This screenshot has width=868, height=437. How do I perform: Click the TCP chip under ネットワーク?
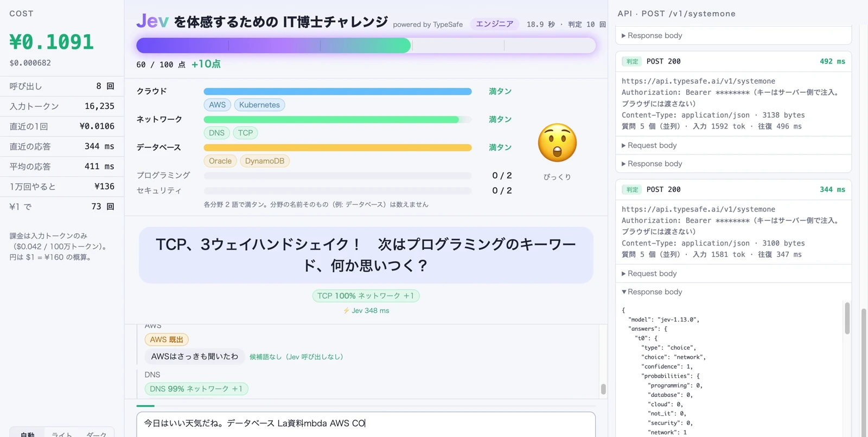point(245,133)
